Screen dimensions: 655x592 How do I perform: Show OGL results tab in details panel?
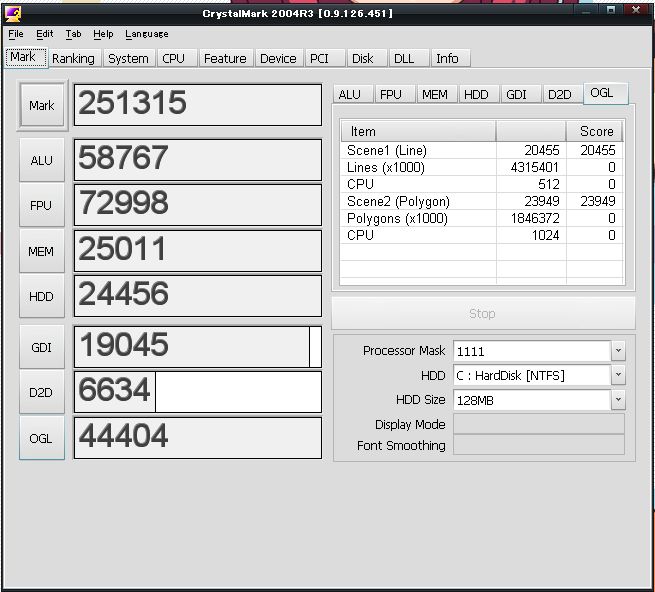point(605,93)
